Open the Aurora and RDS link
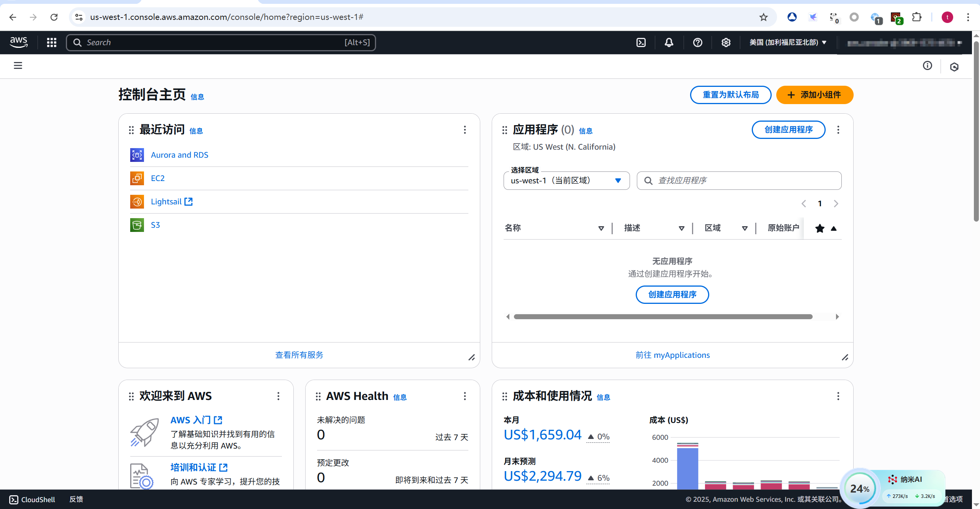 (180, 155)
